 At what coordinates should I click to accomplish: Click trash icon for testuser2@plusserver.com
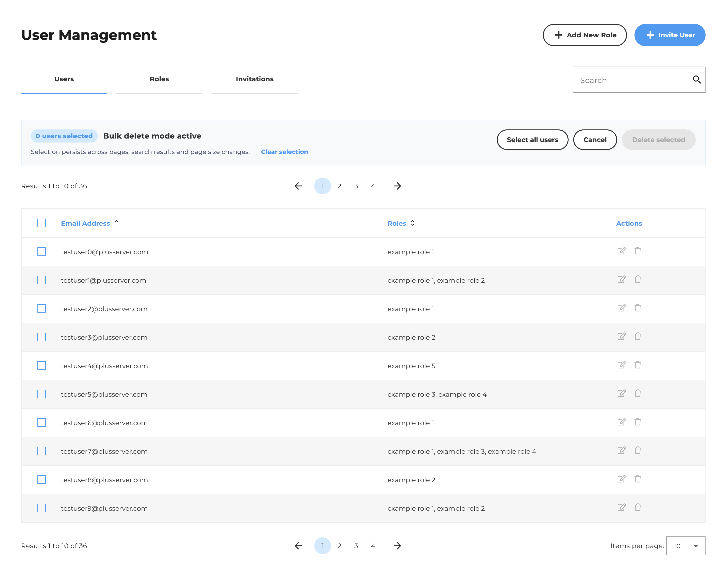638,308
